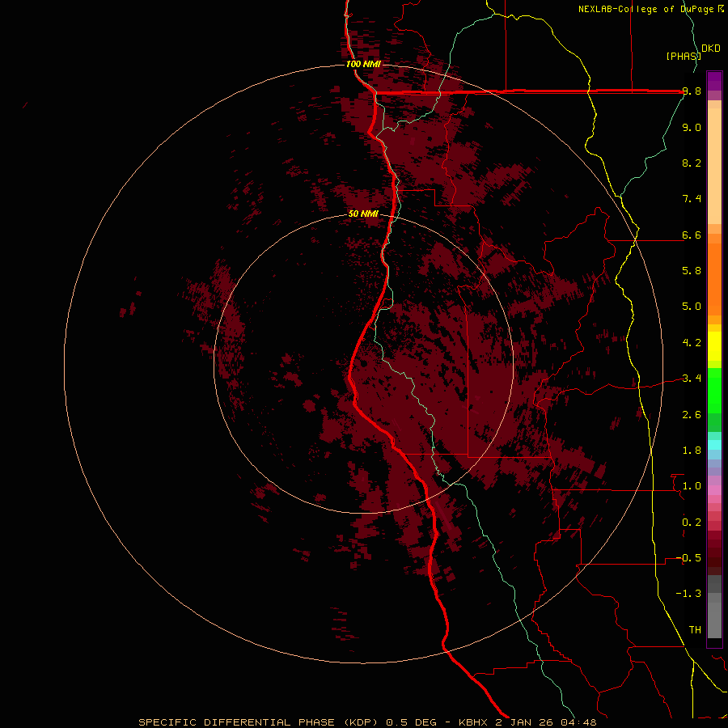The width and height of the screenshot is (728, 728).
Task: Click the 9.0 value on the legend
Action: pyautogui.click(x=692, y=127)
